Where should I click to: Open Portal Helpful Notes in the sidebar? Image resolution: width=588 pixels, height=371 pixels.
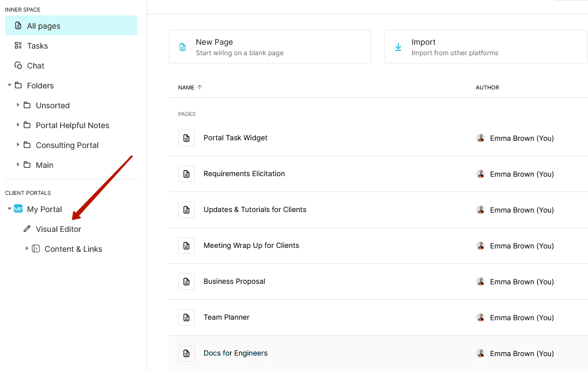(x=73, y=125)
